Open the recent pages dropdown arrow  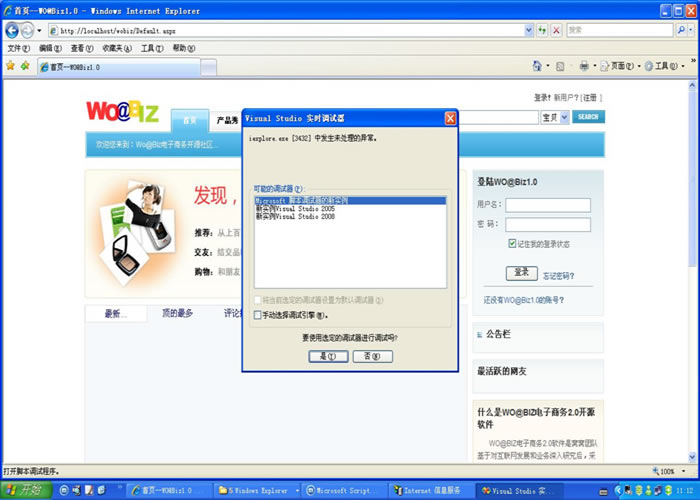pyautogui.click(x=39, y=30)
